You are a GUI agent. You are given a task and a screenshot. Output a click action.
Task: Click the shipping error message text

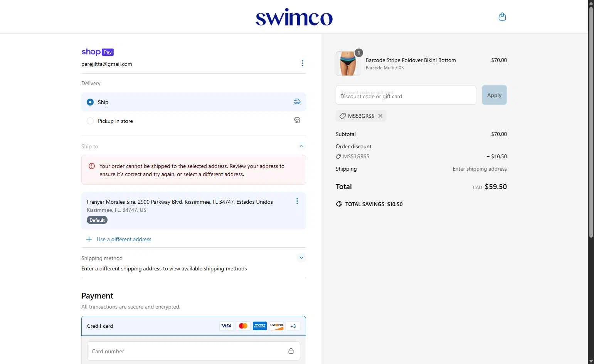tap(192, 170)
